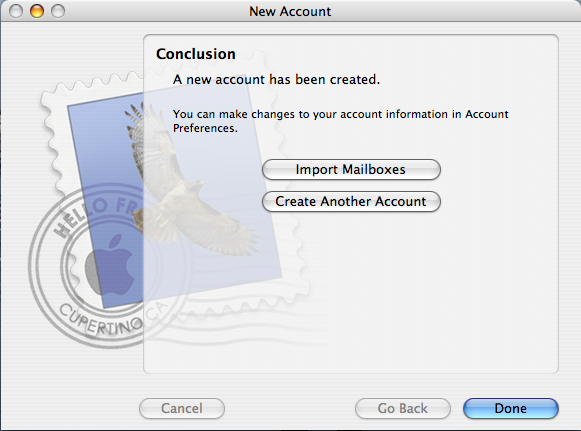Click the New Account window title
The image size is (581, 431).
[290, 11]
